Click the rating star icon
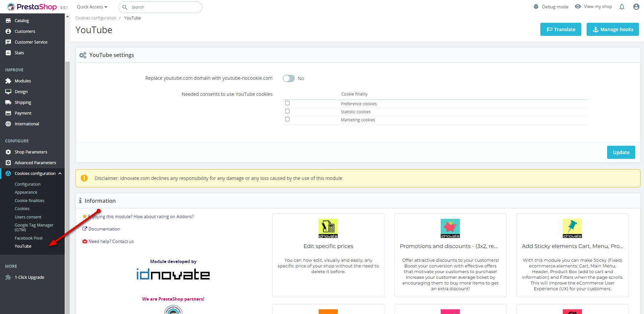Image resolution: width=644 pixels, height=314 pixels. coord(85,216)
